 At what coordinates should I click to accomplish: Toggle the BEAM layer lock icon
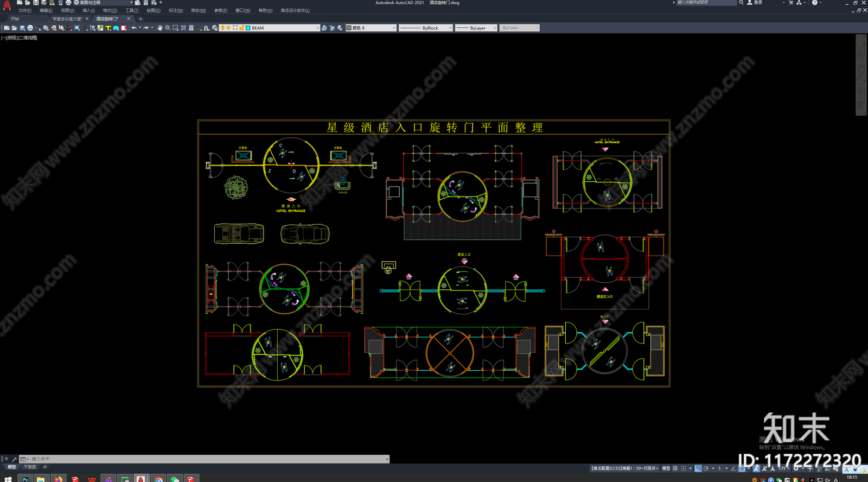click(241, 28)
